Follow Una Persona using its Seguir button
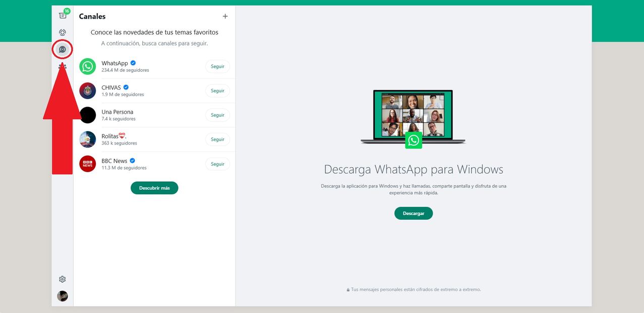Image resolution: width=644 pixels, height=313 pixels. 217,115
